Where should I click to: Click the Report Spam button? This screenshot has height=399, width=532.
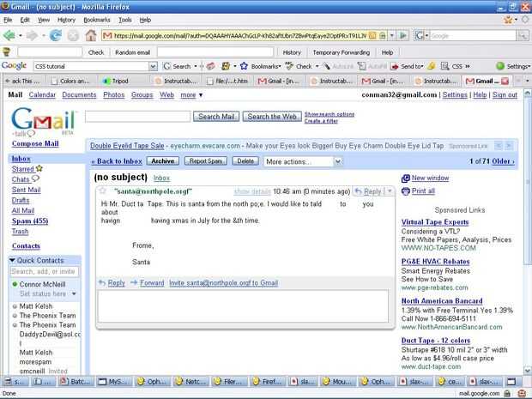pos(206,161)
